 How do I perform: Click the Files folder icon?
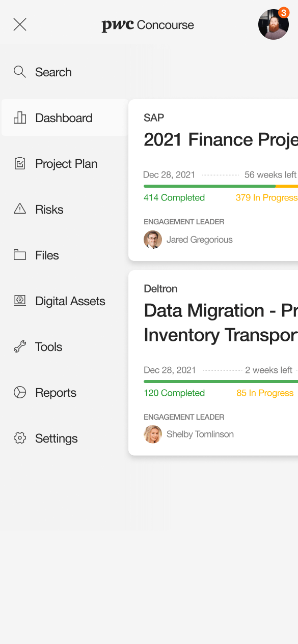pyautogui.click(x=20, y=255)
